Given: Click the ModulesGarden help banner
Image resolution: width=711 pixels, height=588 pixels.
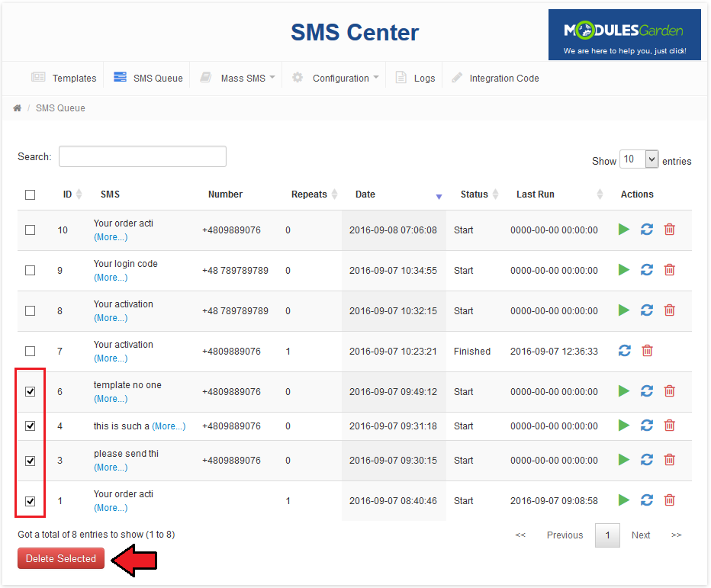Looking at the screenshot, I should pyautogui.click(x=624, y=34).
